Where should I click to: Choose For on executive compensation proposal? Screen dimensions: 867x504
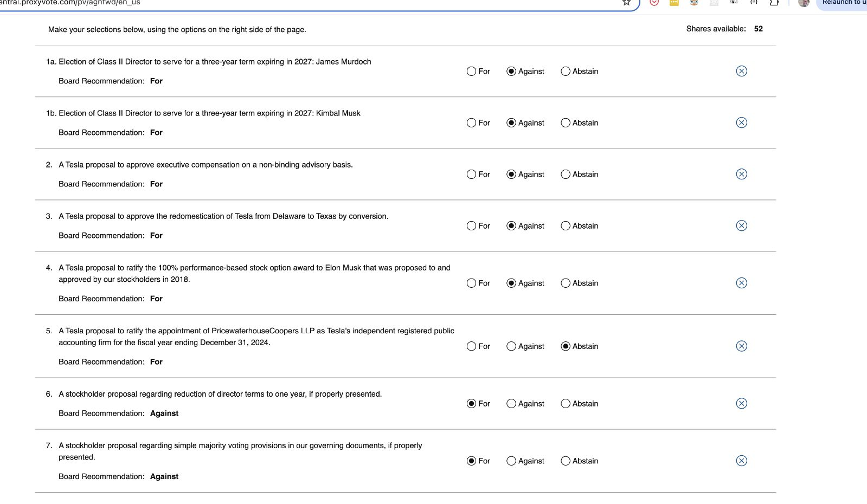click(471, 175)
